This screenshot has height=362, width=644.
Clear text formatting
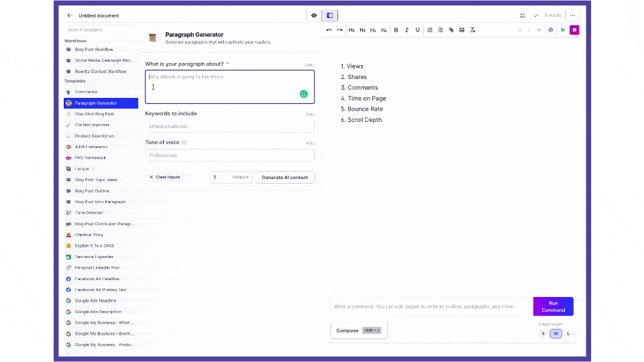pyautogui.click(x=473, y=30)
